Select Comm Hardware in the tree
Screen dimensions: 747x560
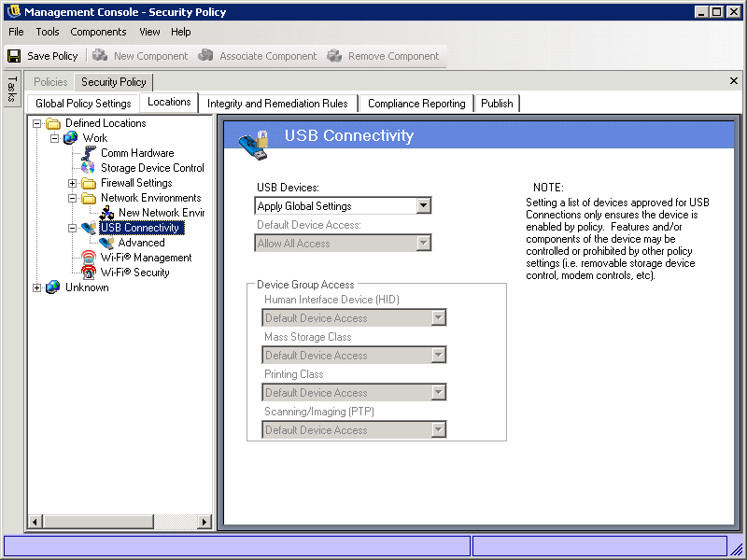tap(137, 153)
